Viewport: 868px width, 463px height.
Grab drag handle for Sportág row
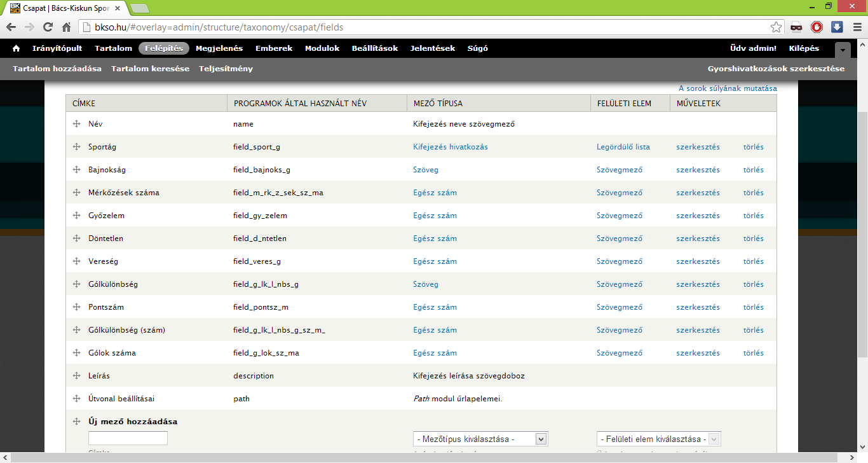(76, 147)
